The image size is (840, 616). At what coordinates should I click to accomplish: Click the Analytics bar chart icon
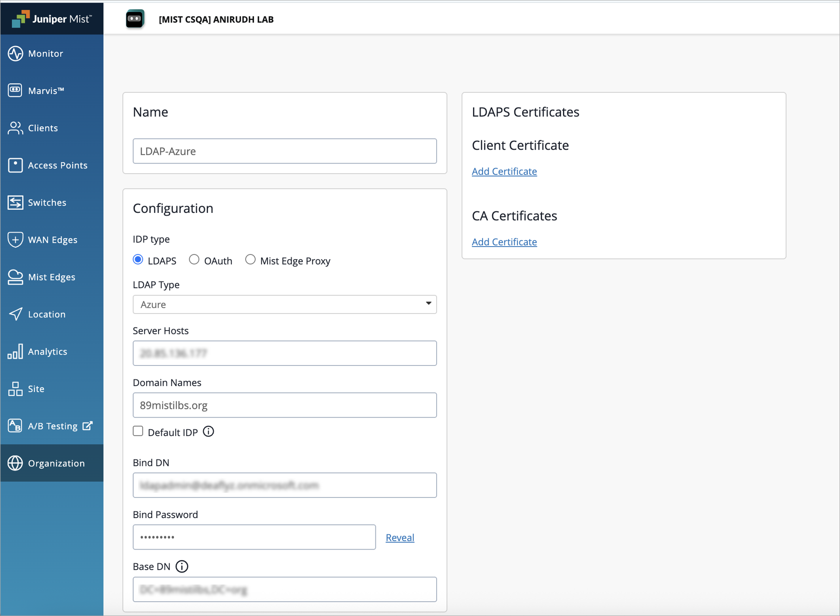tap(15, 352)
